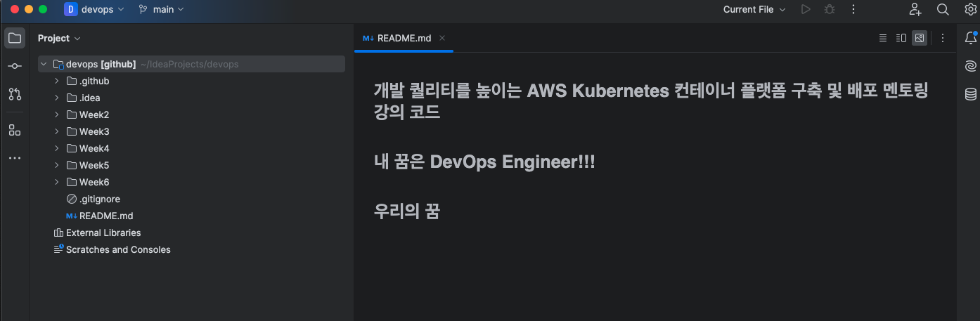Click the 우리의 꿈 heading in preview
This screenshot has width=980, height=321.
(407, 211)
